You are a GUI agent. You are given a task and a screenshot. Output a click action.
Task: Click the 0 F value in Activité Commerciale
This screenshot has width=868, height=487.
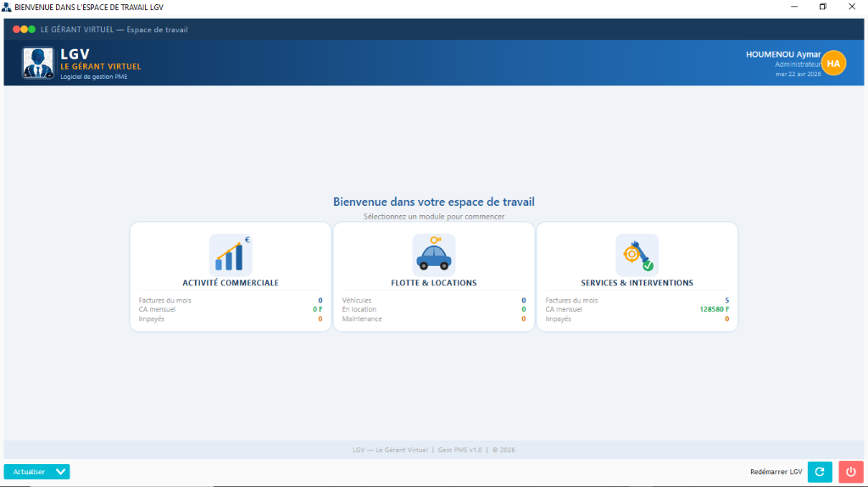click(318, 309)
